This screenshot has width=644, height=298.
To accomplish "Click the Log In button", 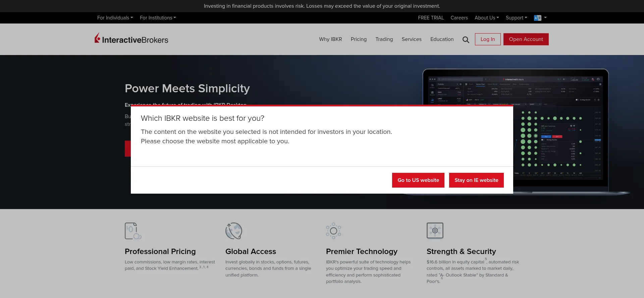I will coord(488,39).
